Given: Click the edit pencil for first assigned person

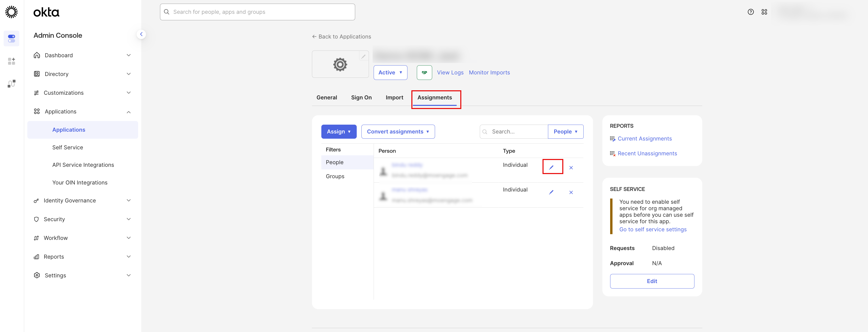Looking at the screenshot, I should click(551, 167).
